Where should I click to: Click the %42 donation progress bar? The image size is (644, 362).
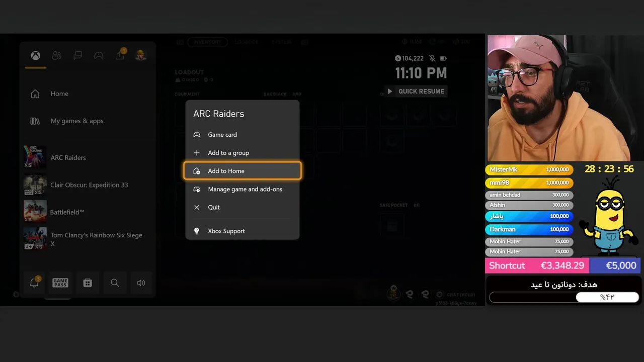(564, 297)
